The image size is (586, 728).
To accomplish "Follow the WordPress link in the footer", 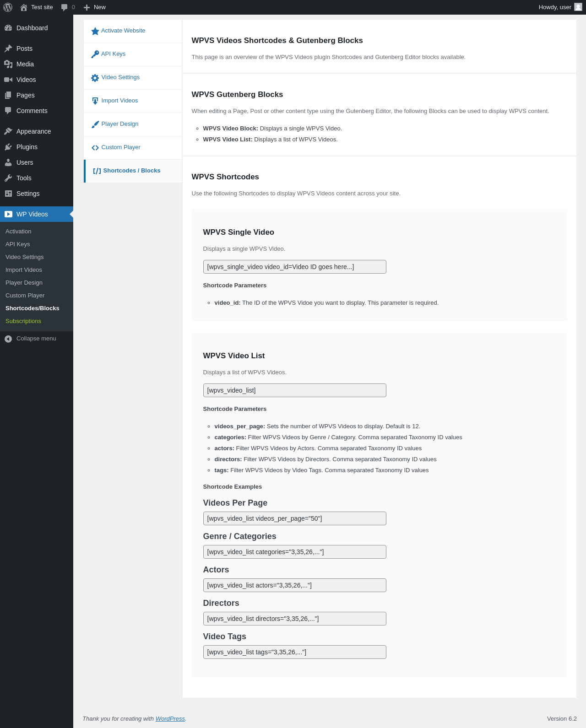I will tap(170, 719).
